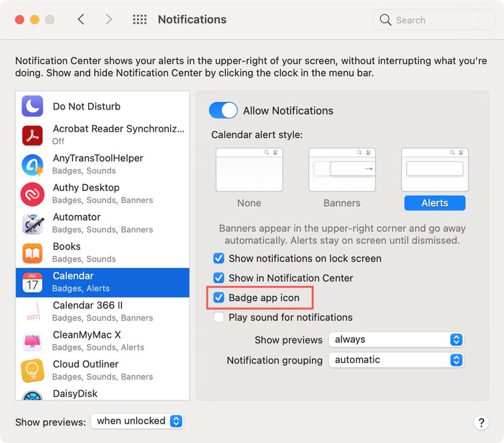Viewport: 504px width, 443px height.
Task: Click the AnyTransToolHelper app icon
Action: coord(32,165)
